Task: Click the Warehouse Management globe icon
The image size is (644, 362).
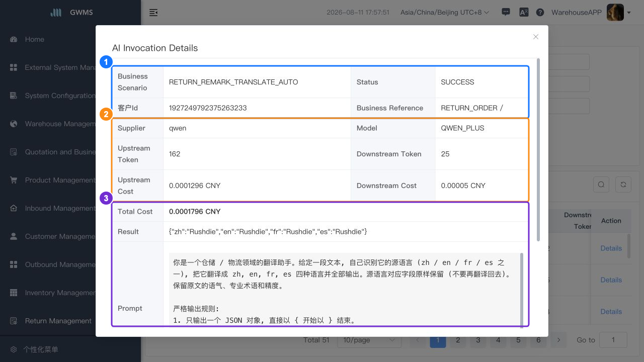Action: point(14,124)
